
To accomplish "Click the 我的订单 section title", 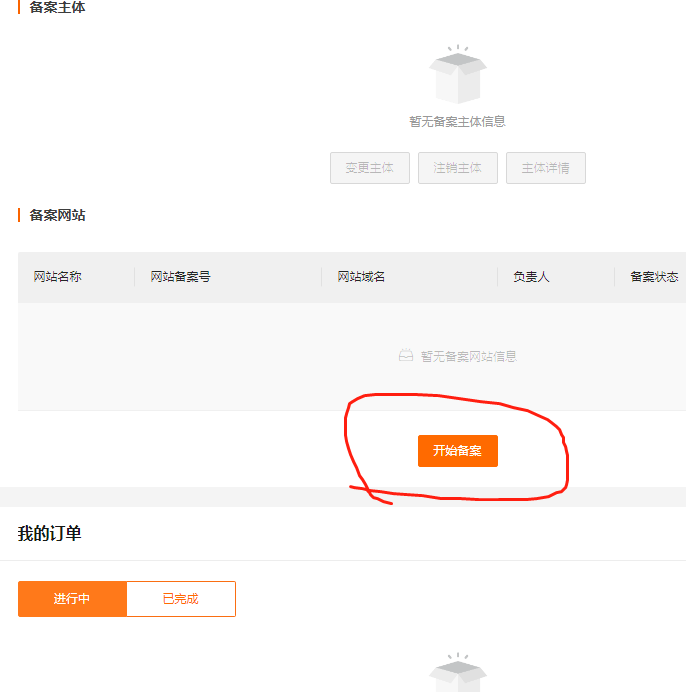I will (50, 534).
